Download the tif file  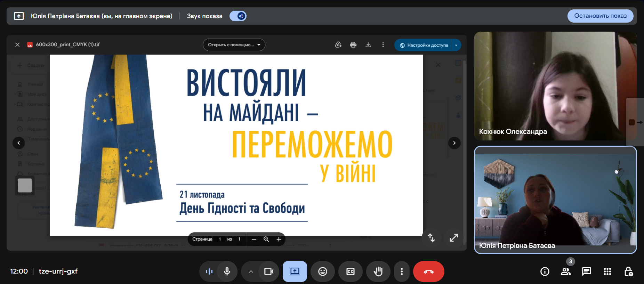point(368,45)
